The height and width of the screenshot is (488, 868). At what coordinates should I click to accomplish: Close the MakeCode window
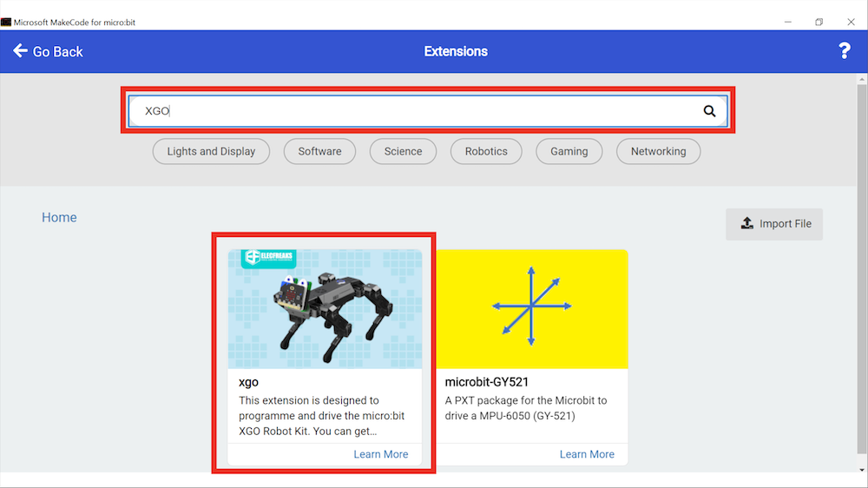click(851, 23)
